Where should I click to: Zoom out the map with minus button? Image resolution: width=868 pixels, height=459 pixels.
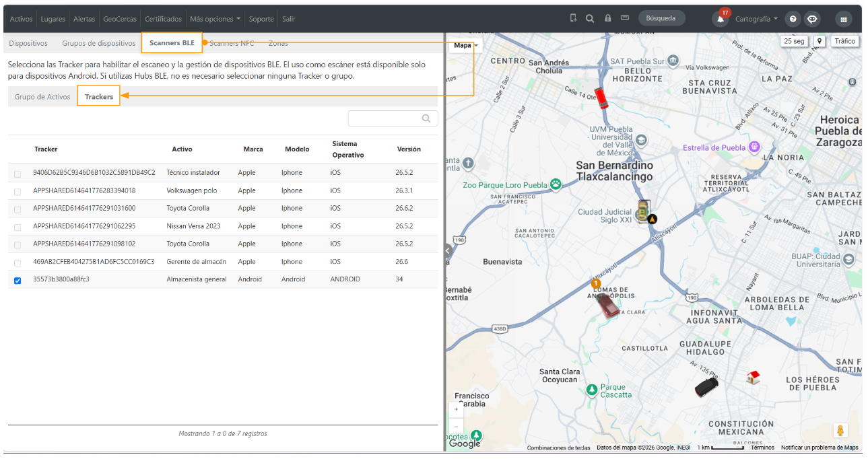tap(456, 427)
